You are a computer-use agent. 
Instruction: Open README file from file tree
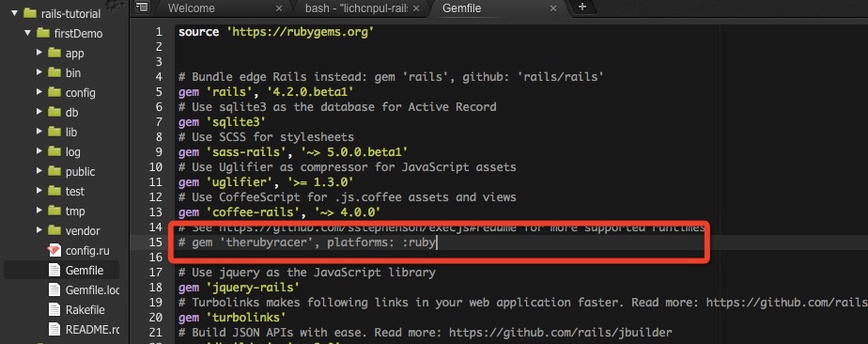click(92, 330)
